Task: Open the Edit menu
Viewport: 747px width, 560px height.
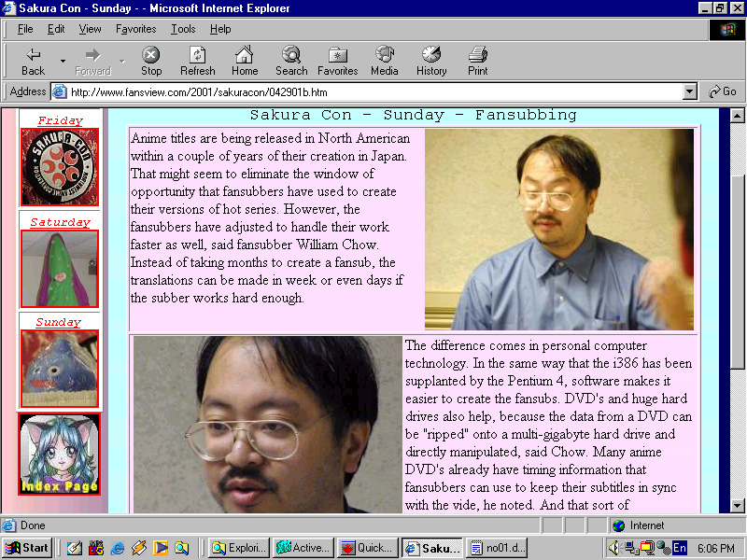Action: 56,29
